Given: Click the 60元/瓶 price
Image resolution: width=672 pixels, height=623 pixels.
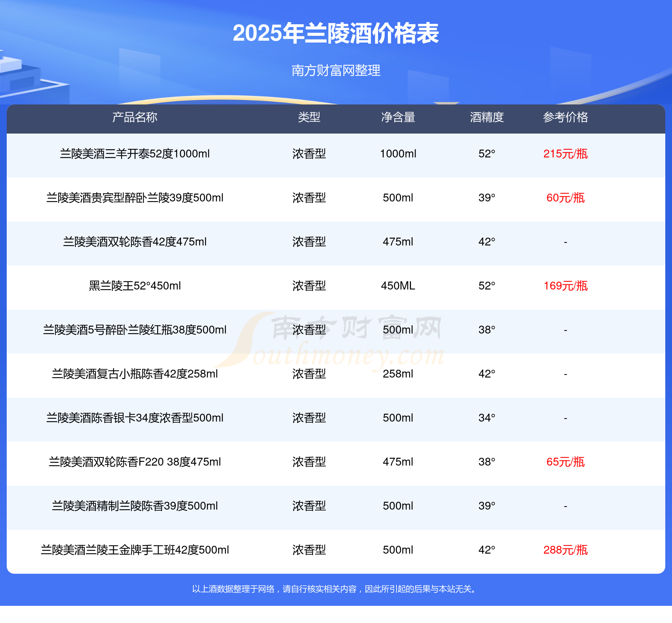Looking at the screenshot, I should (x=565, y=198).
